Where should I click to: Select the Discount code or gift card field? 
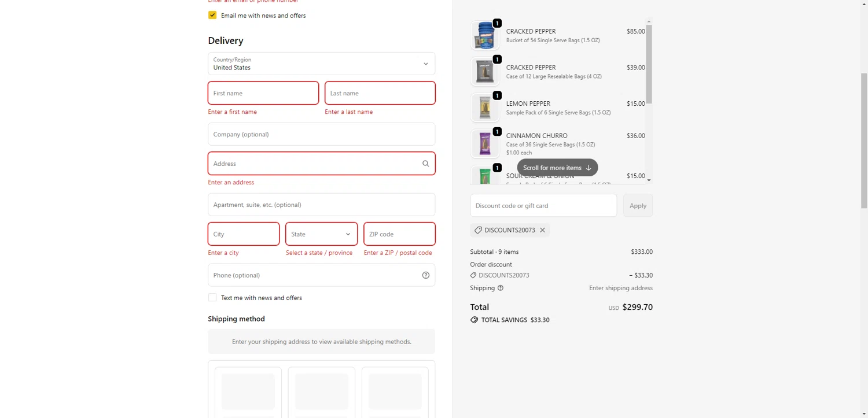coord(543,206)
